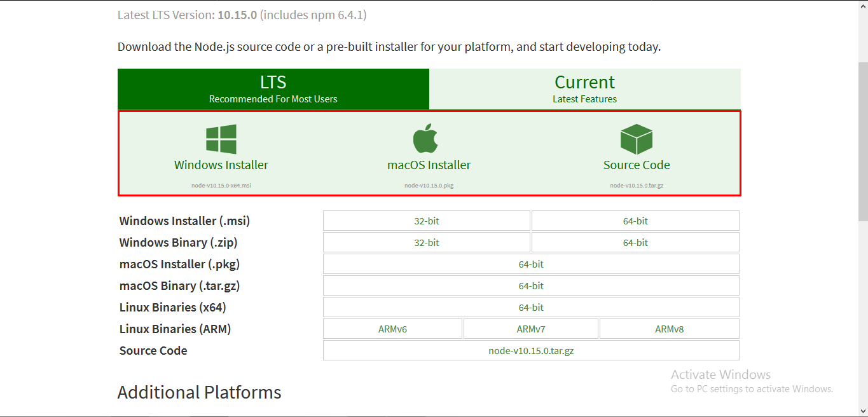Download the 64-bit Linux Binaries

click(x=531, y=307)
